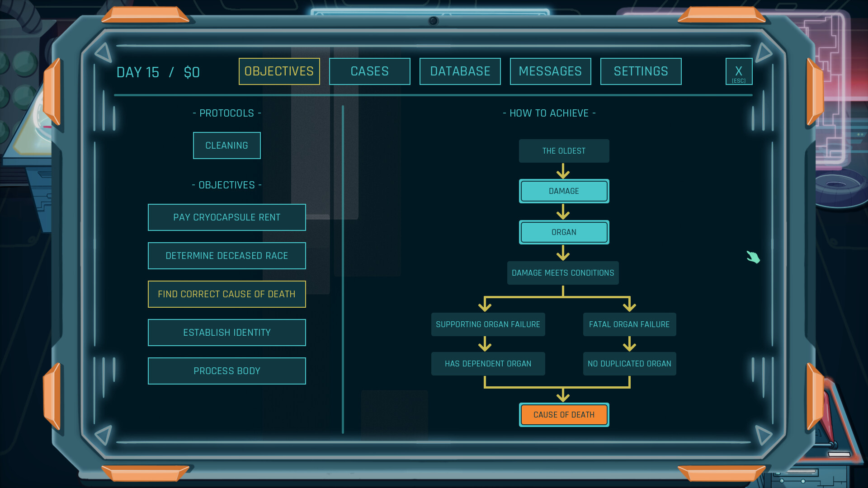Viewport: 868px width, 488px height.
Task: Open the DATABASE tab
Action: (460, 71)
